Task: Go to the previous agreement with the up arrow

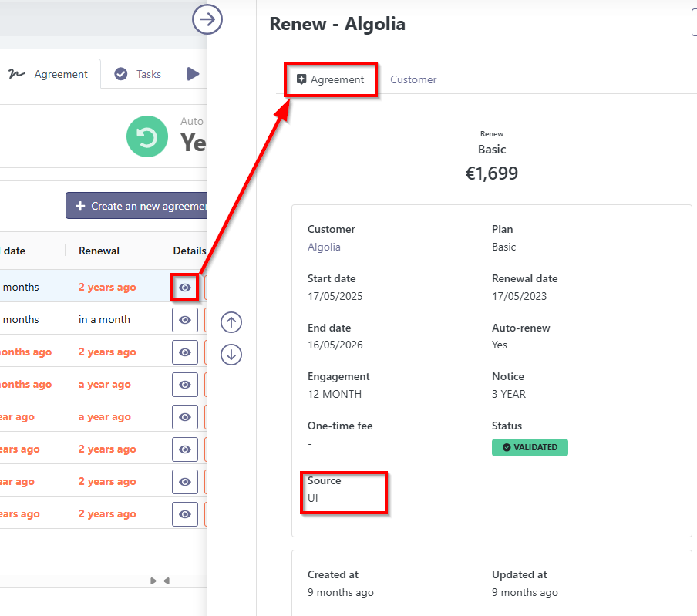Action: 231,321
